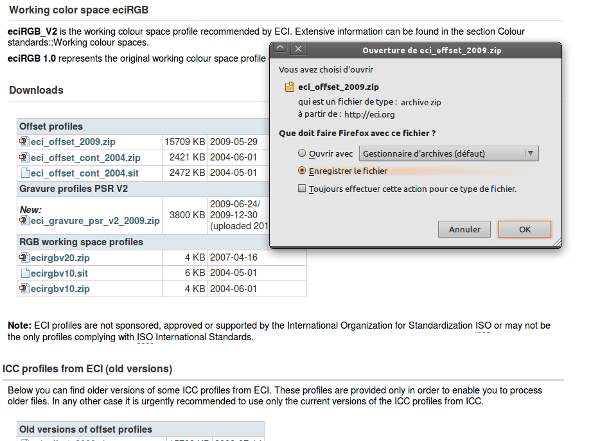
Task: Select the 'Ouvrir avec' radio option
Action: point(302,153)
